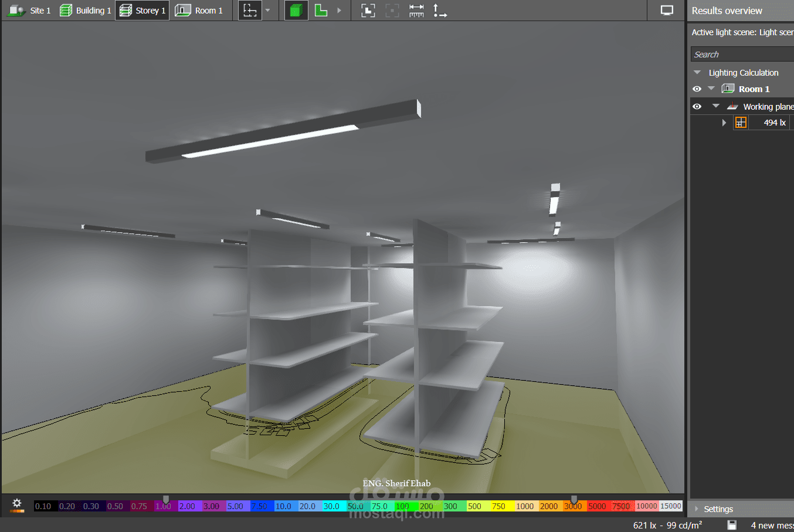Viewport: 794px width, 532px height.
Task: Expand the Settings section
Action: coord(697,509)
